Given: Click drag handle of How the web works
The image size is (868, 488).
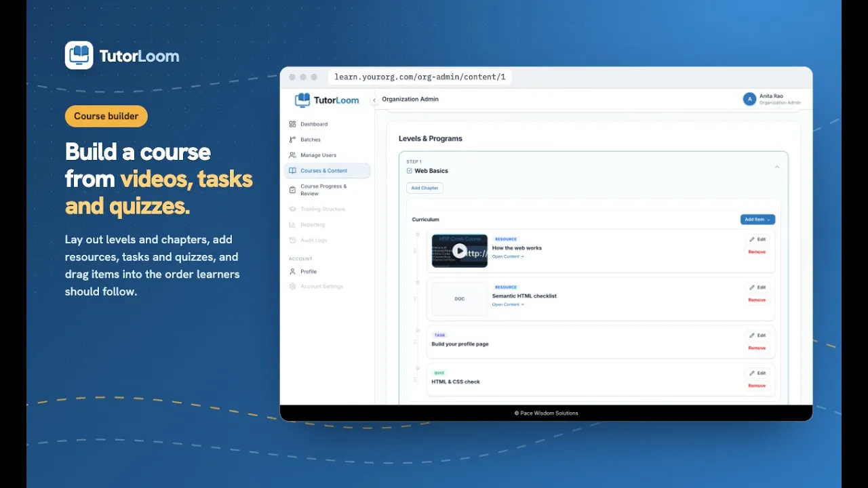Looking at the screenshot, I should [416, 251].
